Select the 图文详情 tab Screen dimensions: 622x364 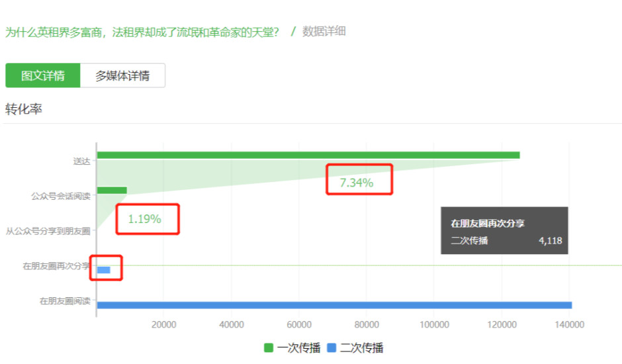pyautogui.click(x=43, y=75)
